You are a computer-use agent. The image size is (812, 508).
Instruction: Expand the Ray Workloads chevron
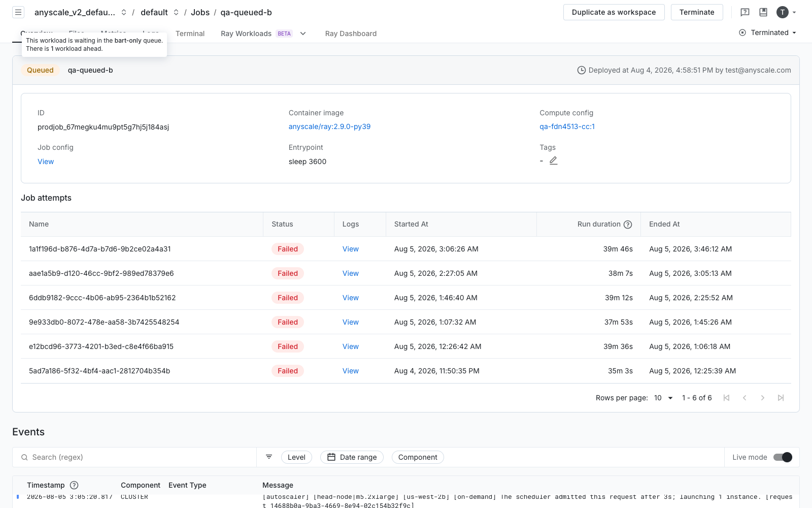(x=303, y=34)
